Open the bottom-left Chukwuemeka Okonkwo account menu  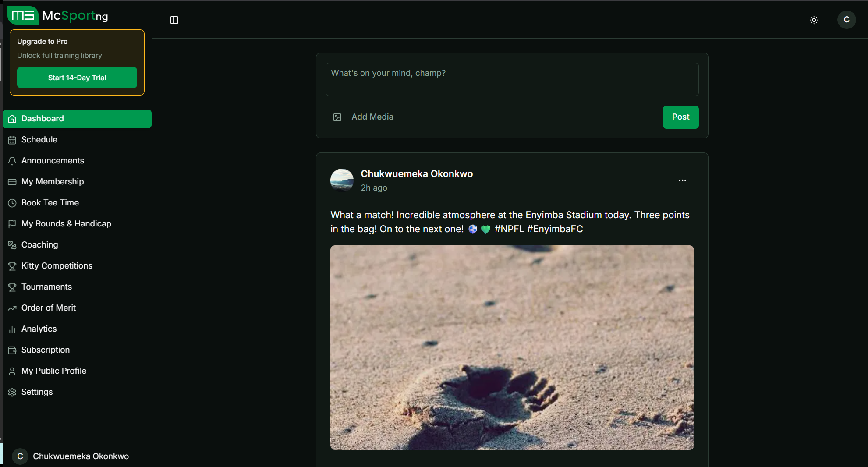click(x=70, y=456)
